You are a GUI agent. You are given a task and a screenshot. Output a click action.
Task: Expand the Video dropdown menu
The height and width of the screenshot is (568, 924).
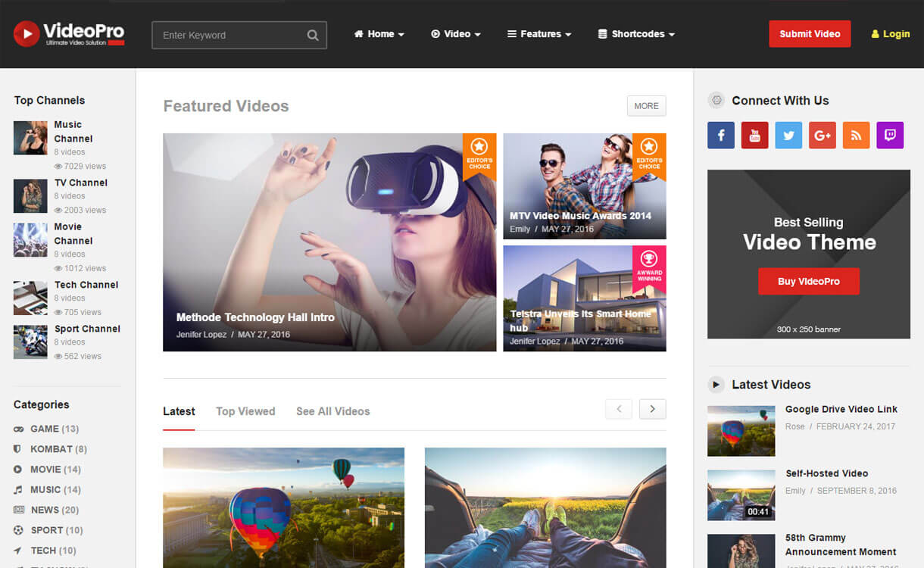click(456, 34)
